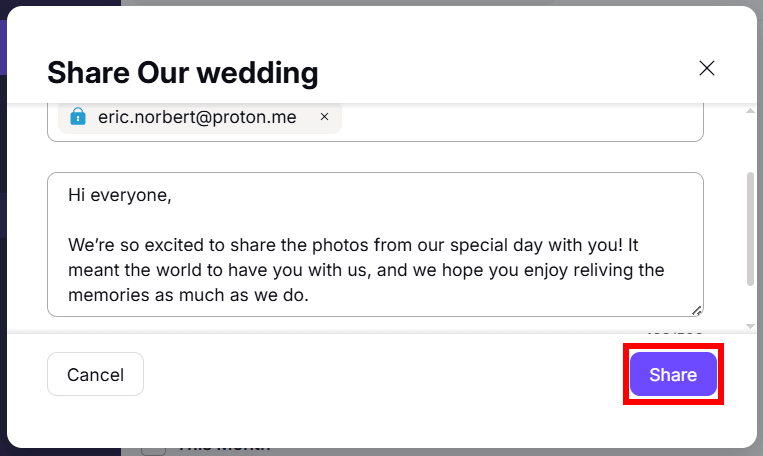Confirm sharing with the purple Share button

[673, 374]
